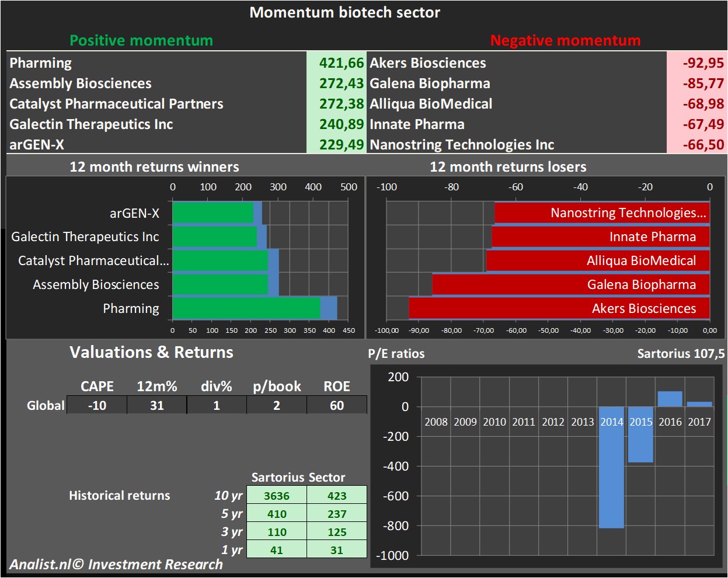Select the -92,95 value cell
The image size is (728, 578).
pyautogui.click(x=696, y=62)
